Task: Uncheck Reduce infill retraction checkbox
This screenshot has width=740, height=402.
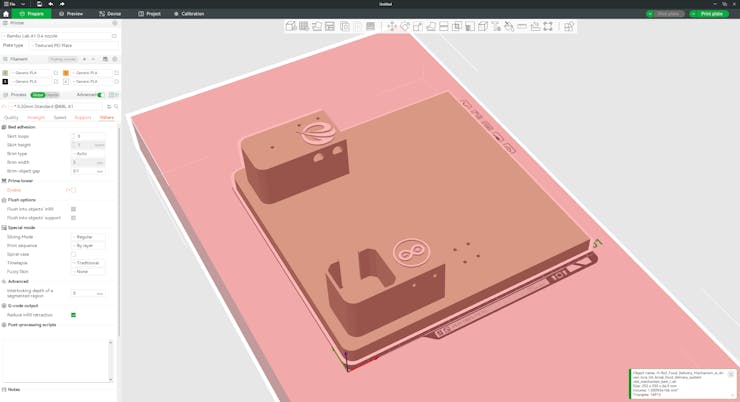Action: [73, 315]
